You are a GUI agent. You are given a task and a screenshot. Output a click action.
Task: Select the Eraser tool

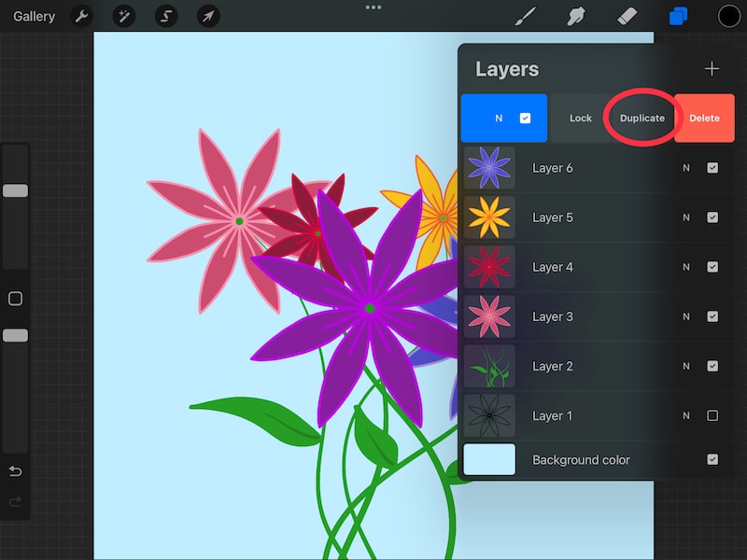(627, 16)
